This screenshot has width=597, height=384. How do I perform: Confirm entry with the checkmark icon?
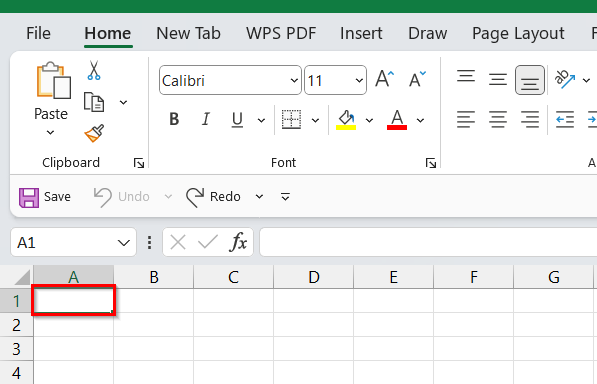click(x=208, y=242)
